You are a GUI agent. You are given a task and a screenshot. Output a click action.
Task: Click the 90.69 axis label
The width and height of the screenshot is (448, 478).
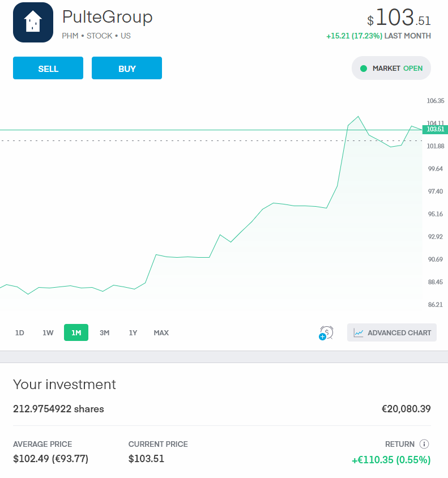click(x=435, y=259)
